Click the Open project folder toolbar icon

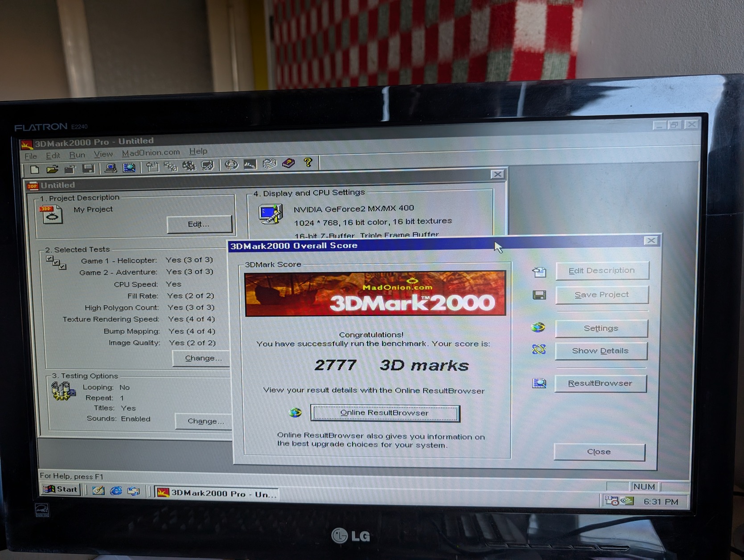pos(52,169)
